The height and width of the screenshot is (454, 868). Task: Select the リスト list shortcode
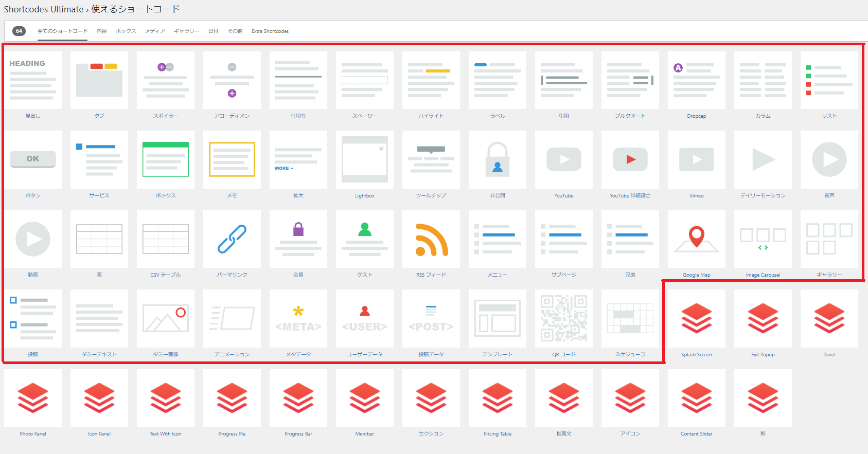point(829,80)
